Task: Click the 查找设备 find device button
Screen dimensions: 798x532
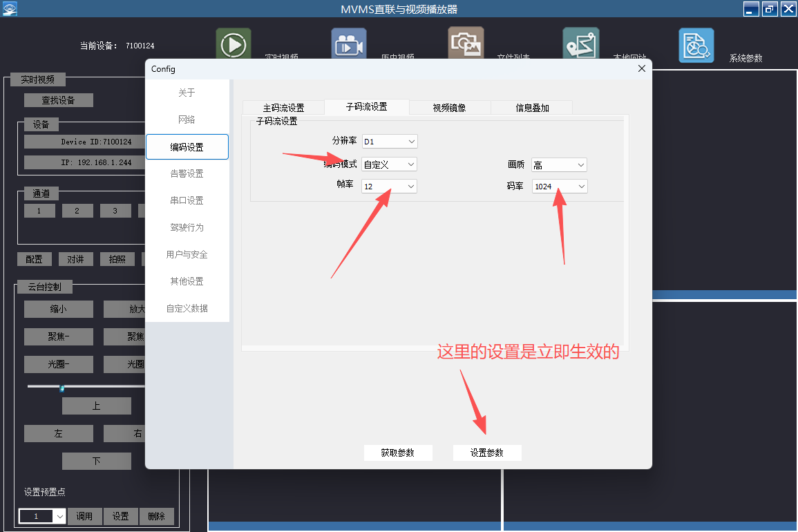Action: (58, 100)
